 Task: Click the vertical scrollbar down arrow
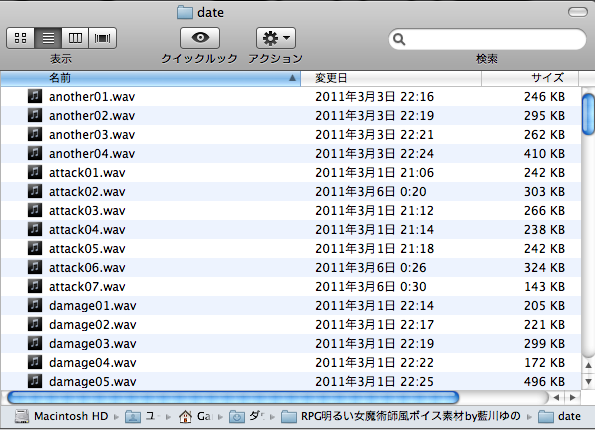pyautogui.click(x=588, y=381)
